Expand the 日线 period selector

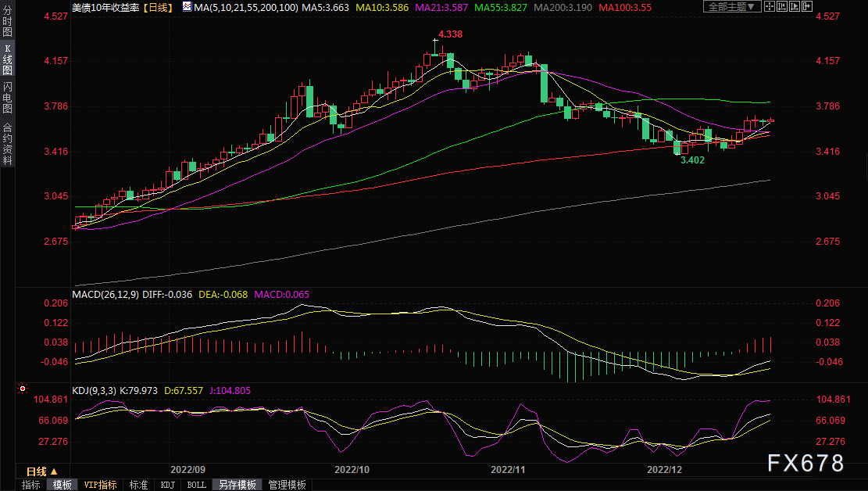(x=42, y=471)
